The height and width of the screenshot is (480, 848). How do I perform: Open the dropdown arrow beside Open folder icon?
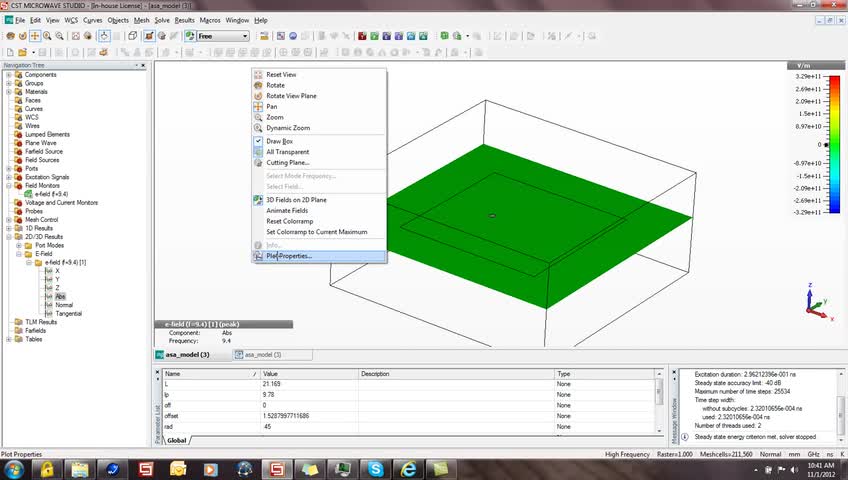33,52
